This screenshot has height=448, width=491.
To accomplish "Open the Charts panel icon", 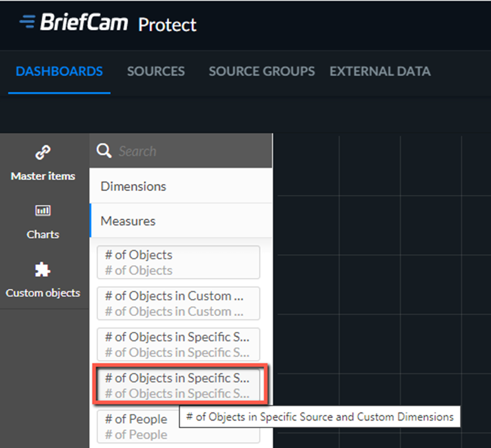I will (43, 210).
